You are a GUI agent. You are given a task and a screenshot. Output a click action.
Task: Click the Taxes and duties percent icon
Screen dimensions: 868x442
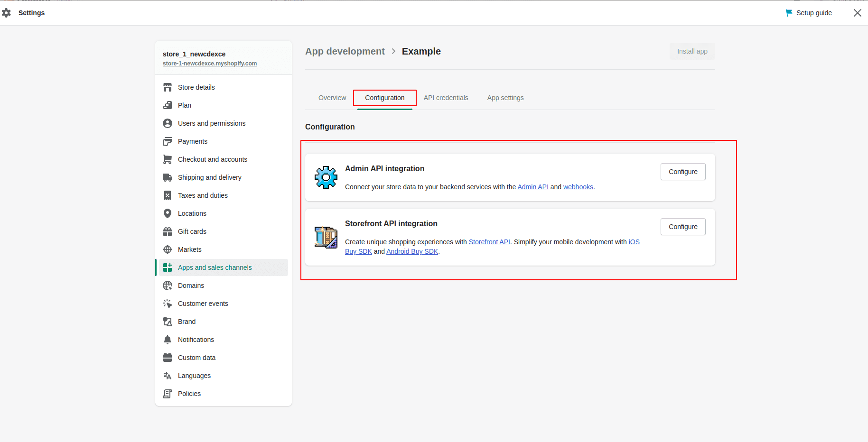168,195
